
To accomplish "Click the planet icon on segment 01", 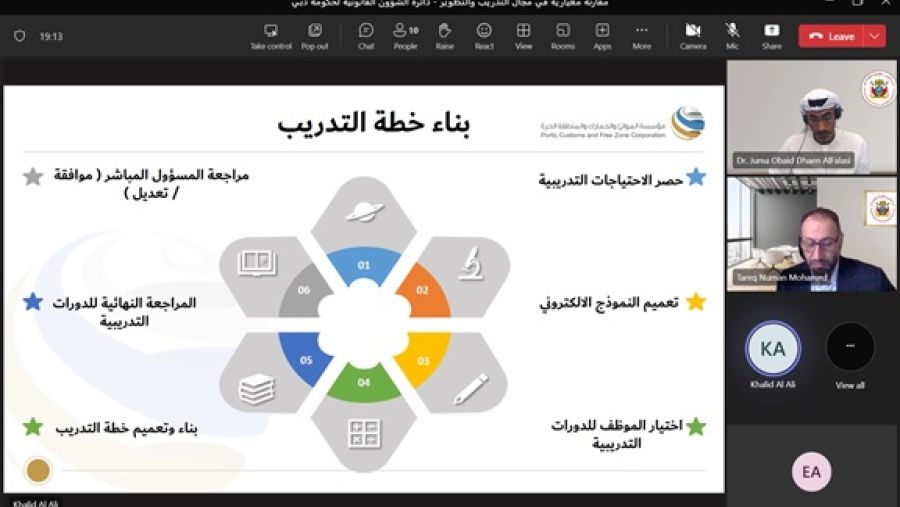I will [x=364, y=212].
